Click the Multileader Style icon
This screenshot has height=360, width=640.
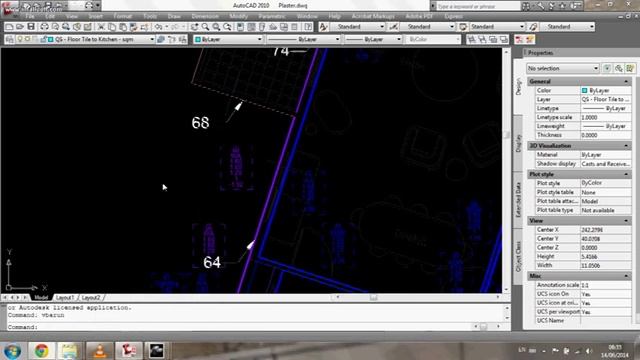pos(533,27)
